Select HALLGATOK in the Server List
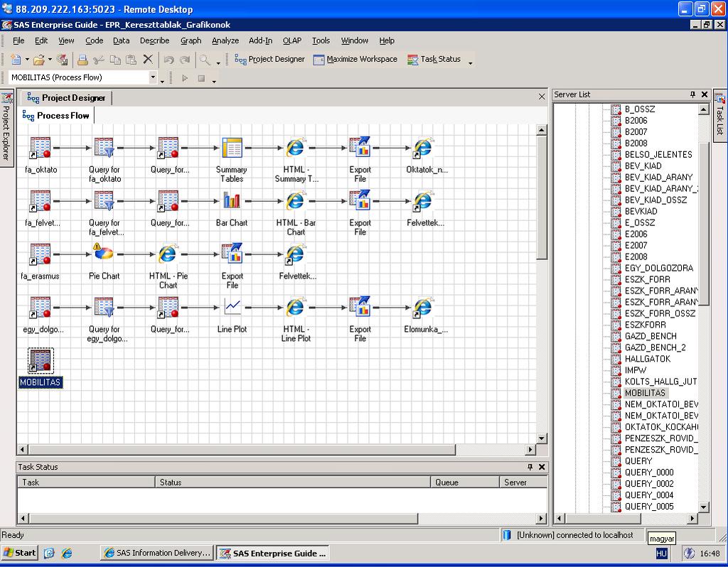This screenshot has height=567, width=728. [x=647, y=359]
